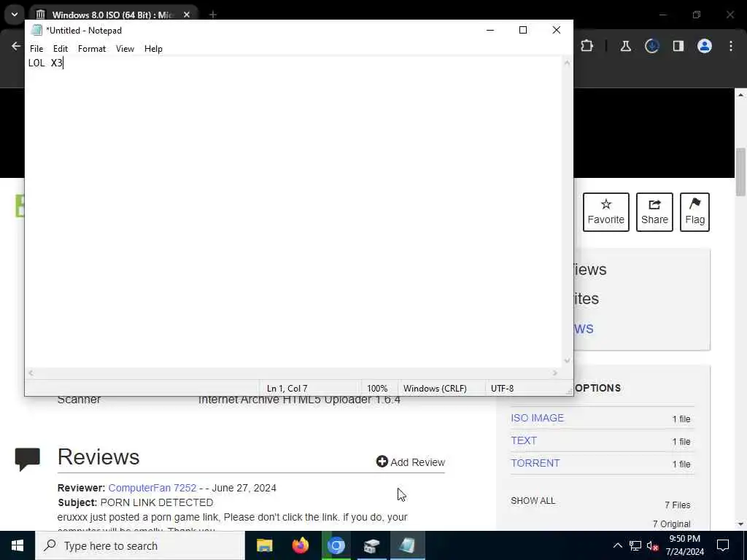Click SHOW ALL download options

coord(533,500)
